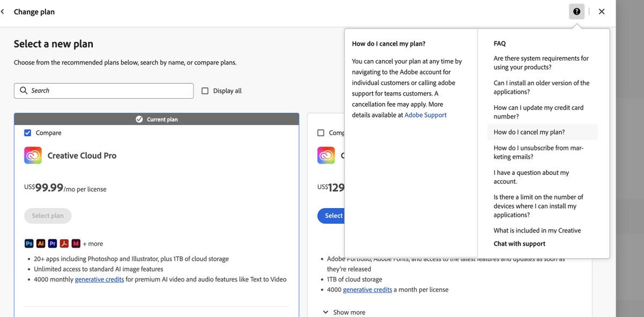Enable the Display all checkbox
Image resolution: width=644 pixels, height=317 pixels.
click(205, 91)
